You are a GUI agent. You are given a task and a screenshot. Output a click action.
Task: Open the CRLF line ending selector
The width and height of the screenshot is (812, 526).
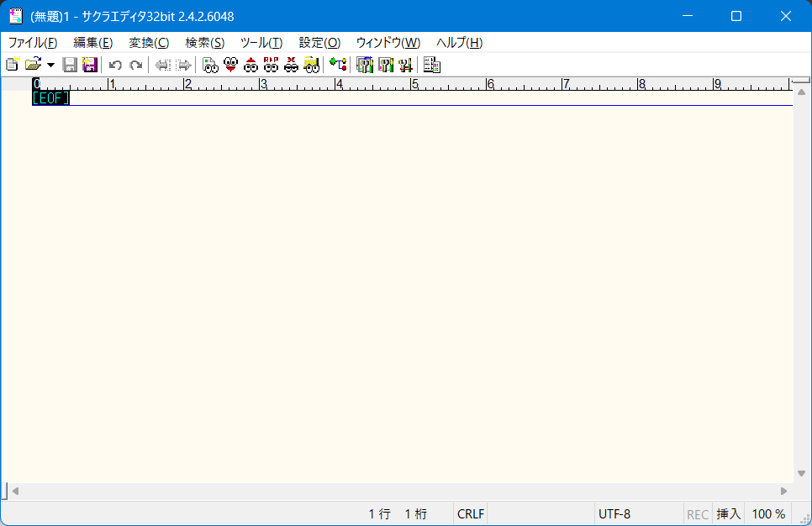tap(469, 514)
